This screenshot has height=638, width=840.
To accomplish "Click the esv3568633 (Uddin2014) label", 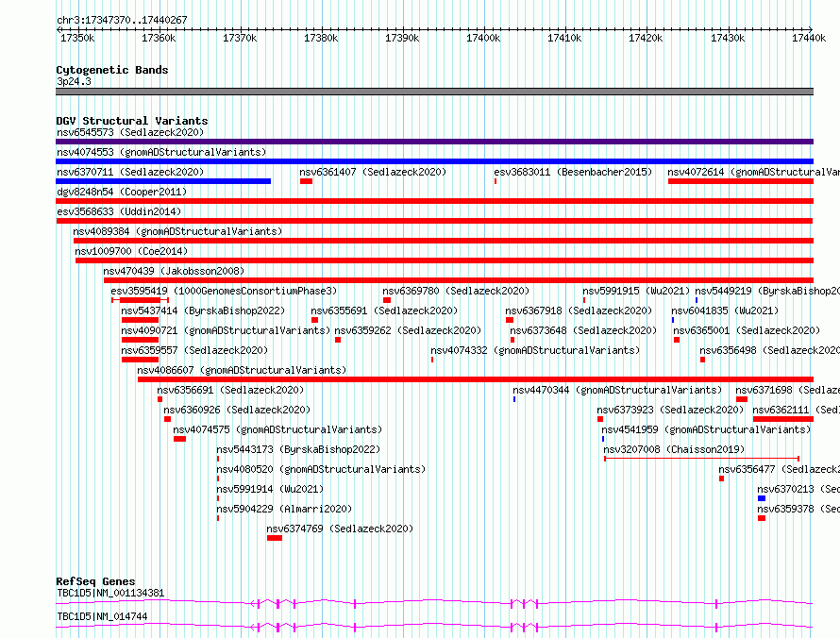I will [119, 211].
